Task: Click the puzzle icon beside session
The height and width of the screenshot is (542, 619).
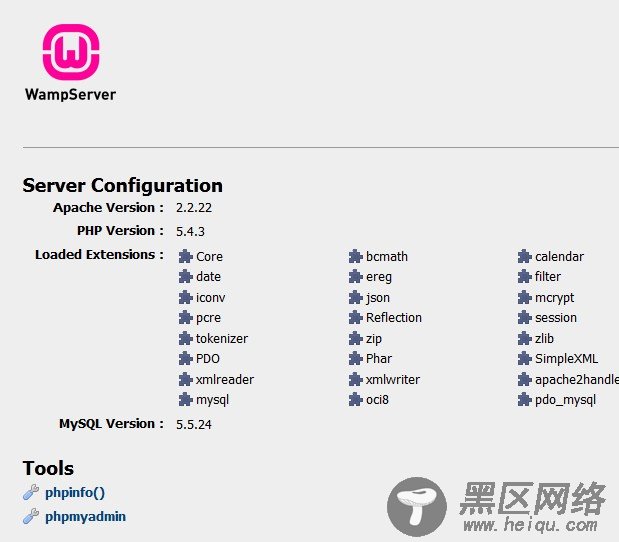Action: [x=524, y=317]
